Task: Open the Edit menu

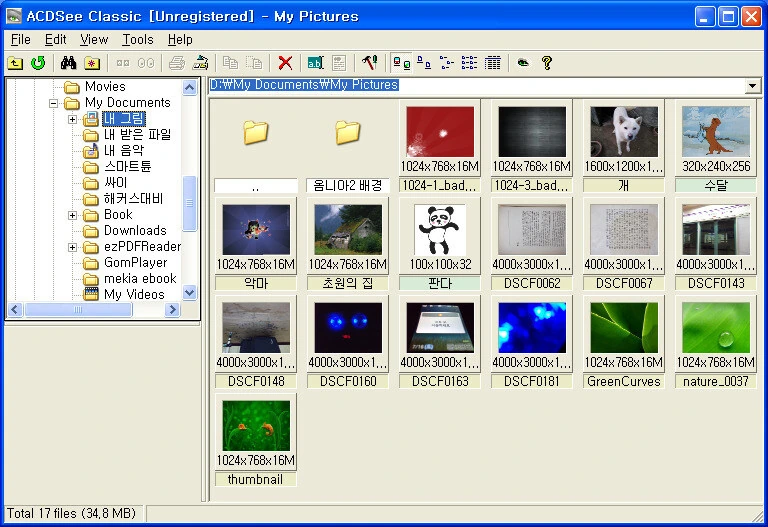Action: coord(55,40)
